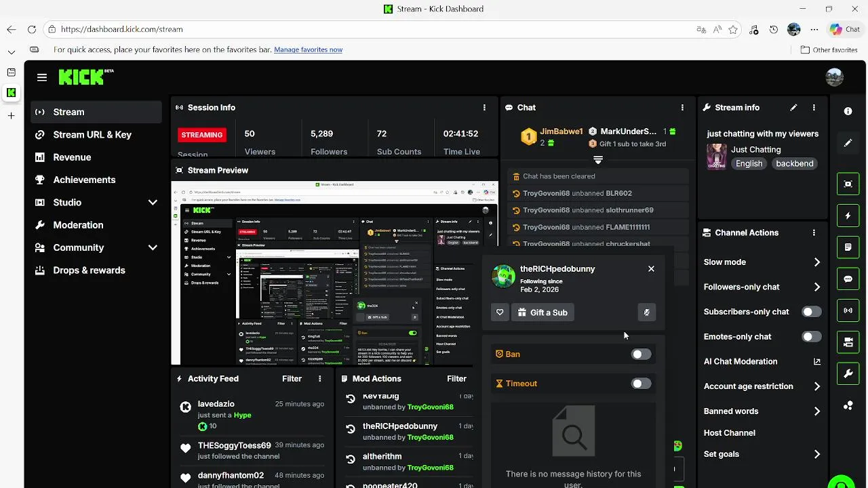Click JimBabwe1 in the chat leaderboard
868x488 pixels.
point(561,131)
